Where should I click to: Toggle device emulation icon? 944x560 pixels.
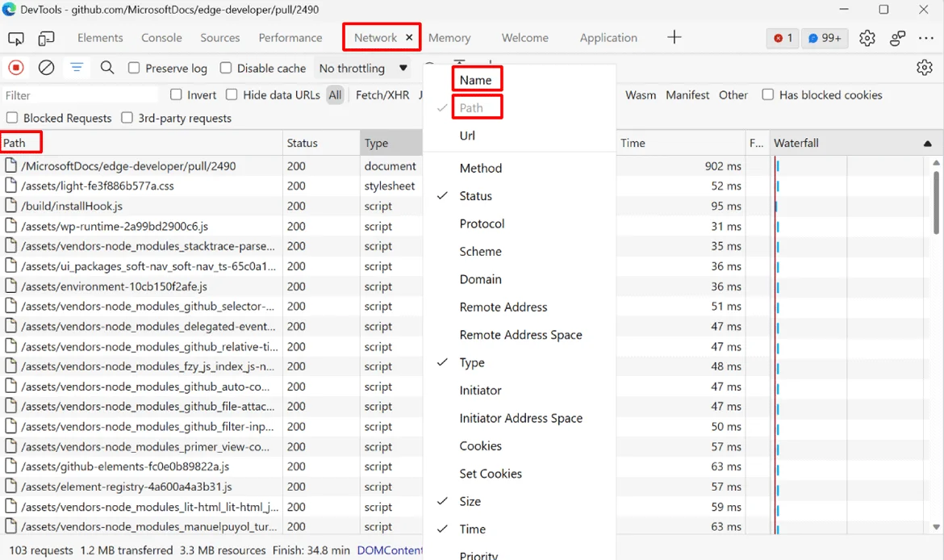click(x=46, y=38)
